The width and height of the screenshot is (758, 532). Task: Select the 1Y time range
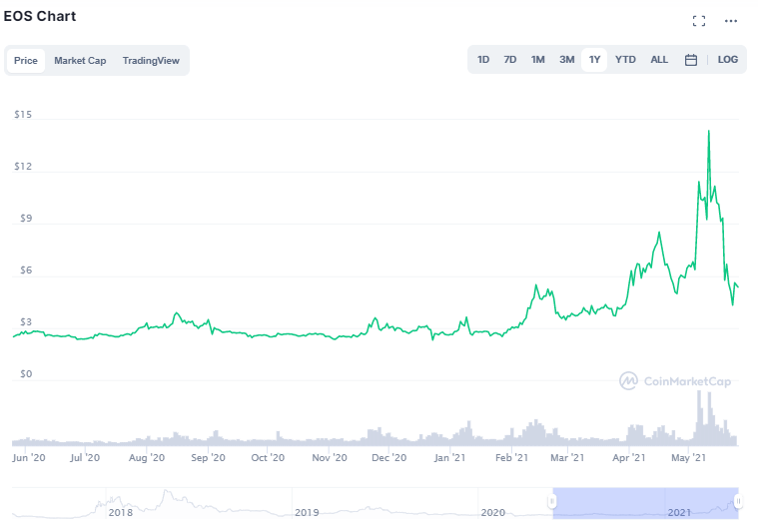pyautogui.click(x=595, y=60)
